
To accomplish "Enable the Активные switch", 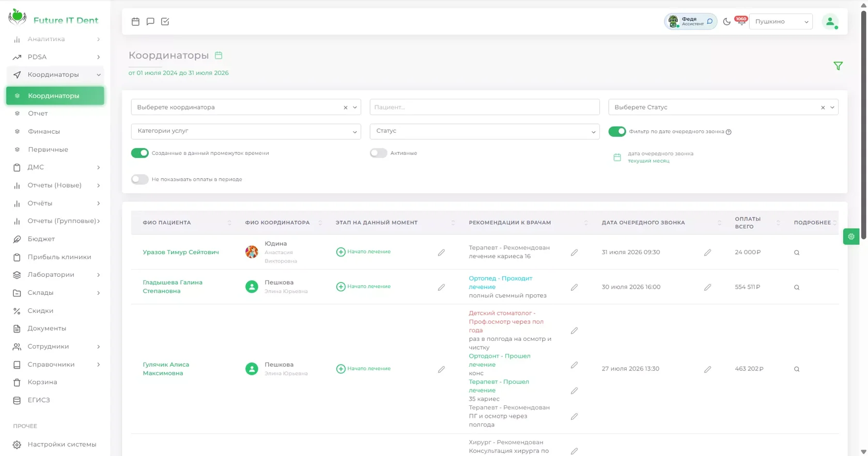I will point(378,153).
